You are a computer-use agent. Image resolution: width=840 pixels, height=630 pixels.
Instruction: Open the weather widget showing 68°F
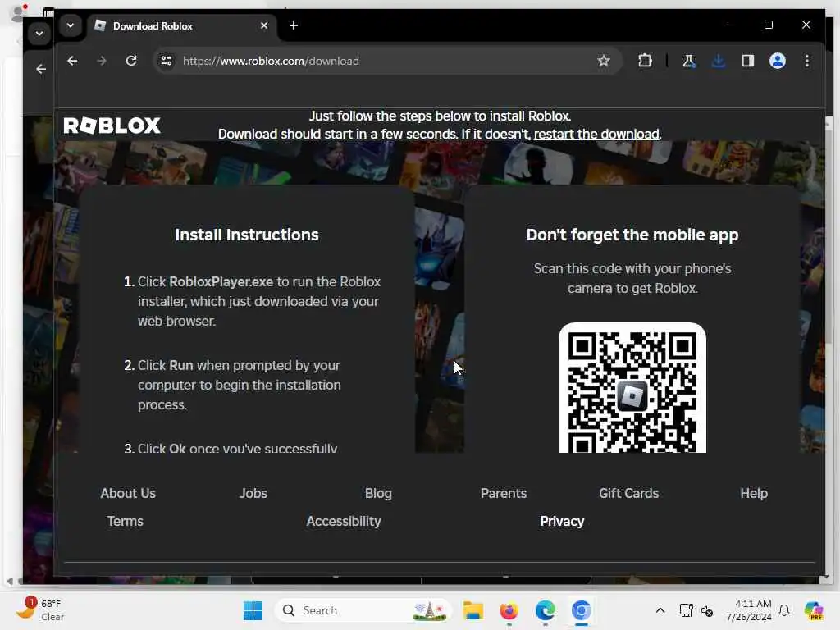[x=40, y=610]
